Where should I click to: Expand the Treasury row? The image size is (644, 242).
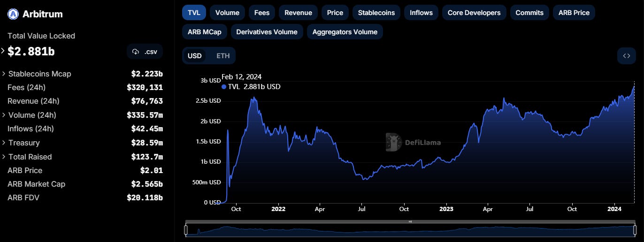4,143
